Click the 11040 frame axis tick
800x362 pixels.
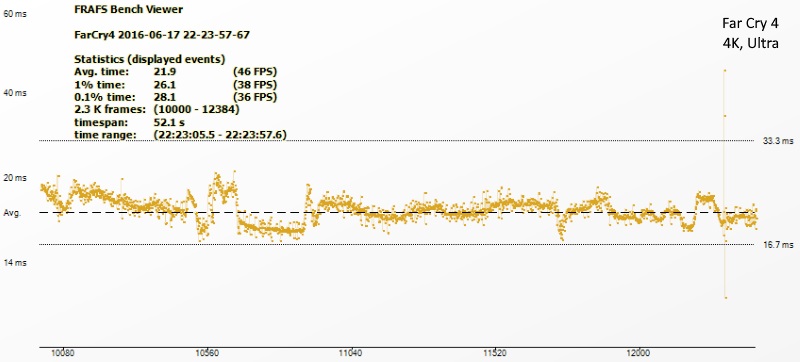(x=351, y=353)
